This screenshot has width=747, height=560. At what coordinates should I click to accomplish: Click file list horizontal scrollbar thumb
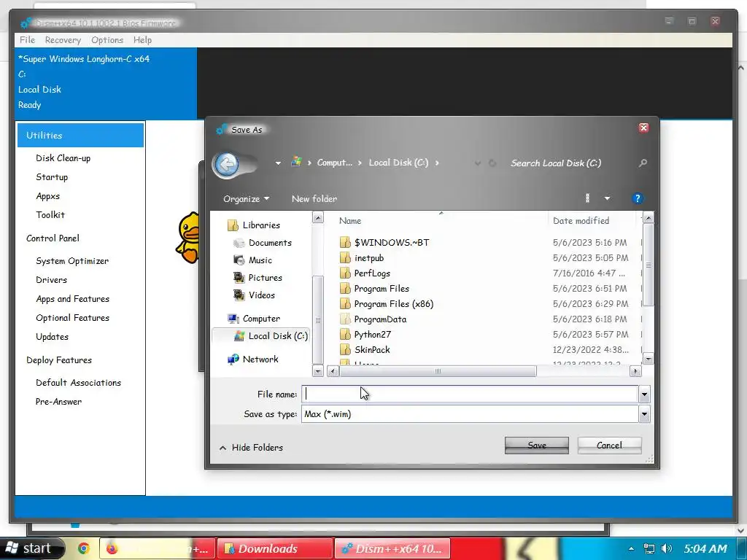point(438,371)
